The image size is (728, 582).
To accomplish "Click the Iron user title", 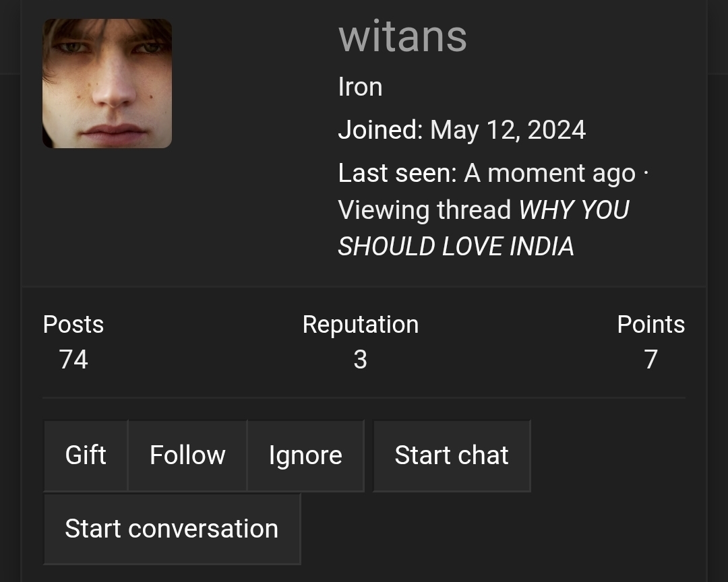I will [x=360, y=87].
